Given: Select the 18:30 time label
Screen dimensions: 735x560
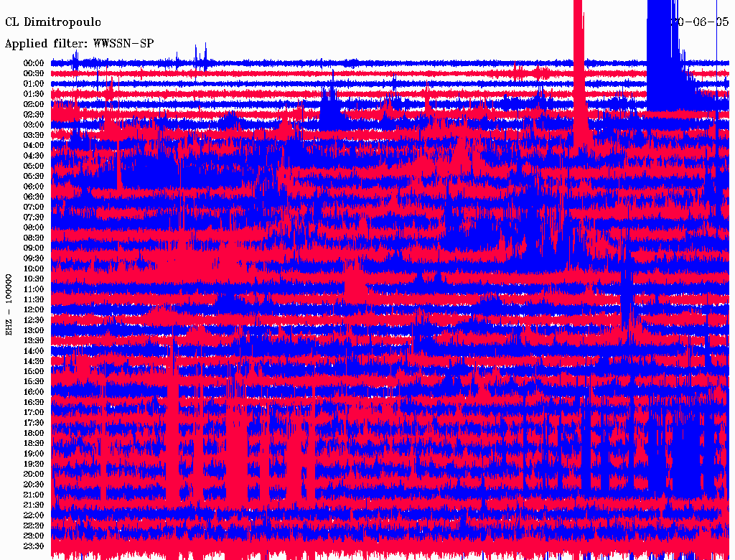Looking at the screenshot, I should [34, 443].
